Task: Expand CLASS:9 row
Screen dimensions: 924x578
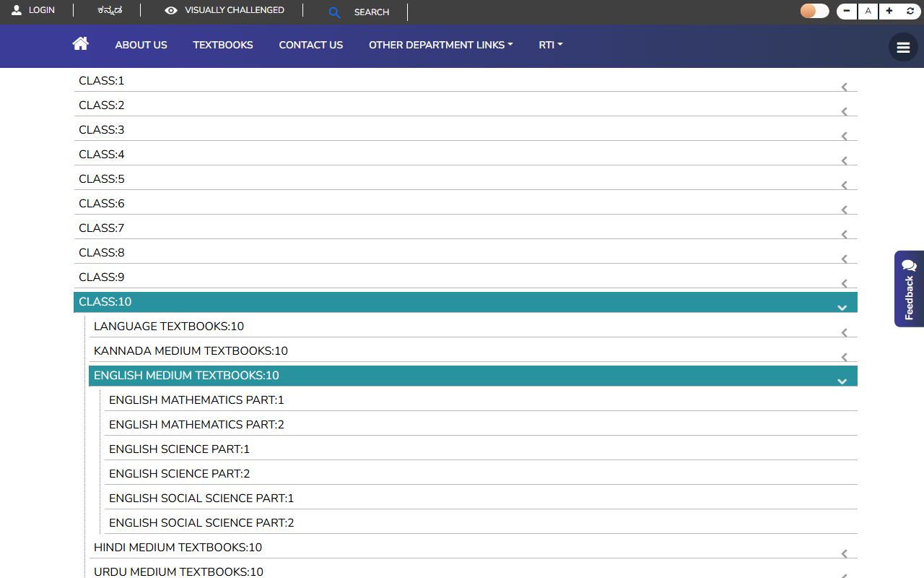Action: tap(466, 277)
